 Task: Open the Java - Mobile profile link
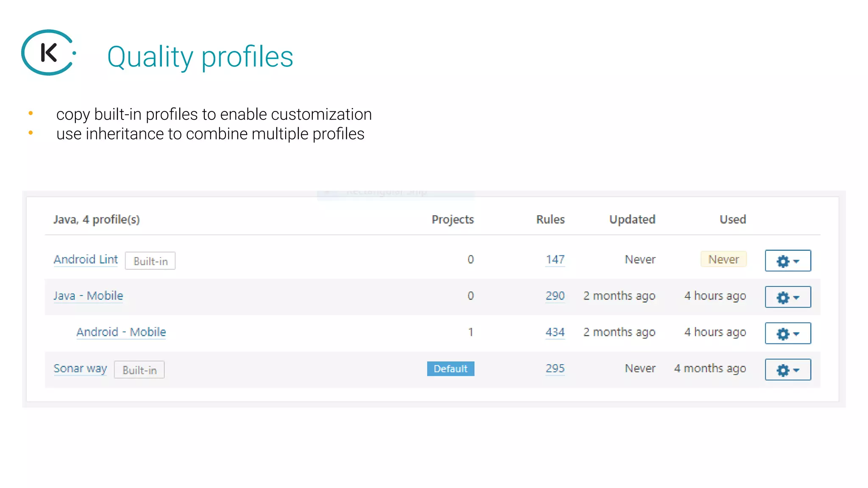pos(88,296)
